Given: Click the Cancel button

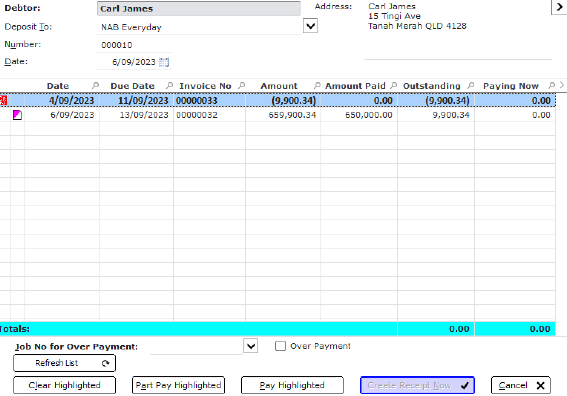Looking at the screenshot, I should click(x=521, y=385).
